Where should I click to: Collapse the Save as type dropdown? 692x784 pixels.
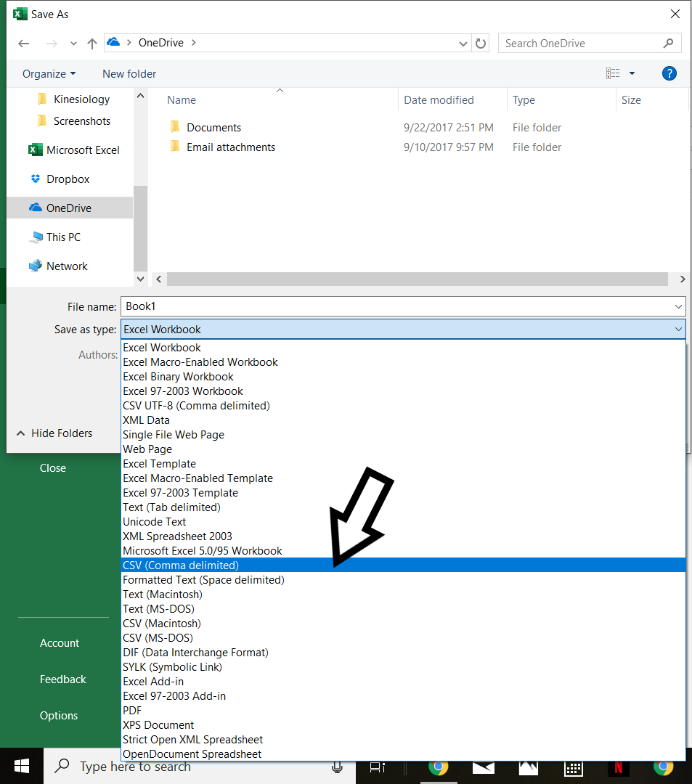coord(678,330)
